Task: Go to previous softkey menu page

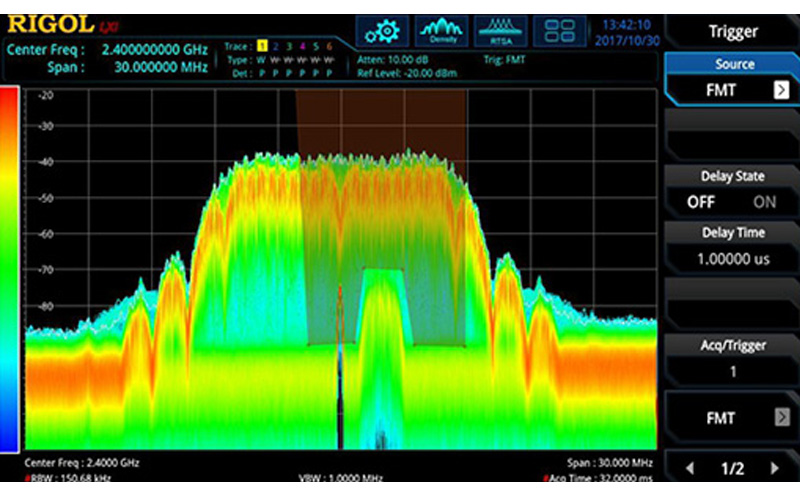Action: (x=690, y=468)
